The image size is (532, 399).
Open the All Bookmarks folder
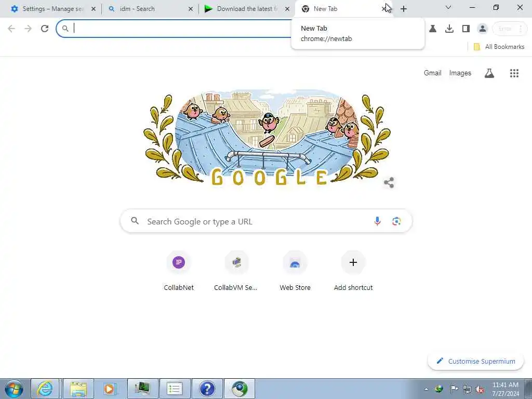point(499,47)
